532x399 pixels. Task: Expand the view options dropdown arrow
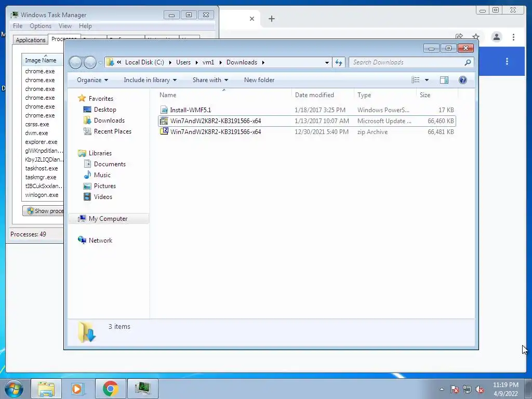pos(427,80)
